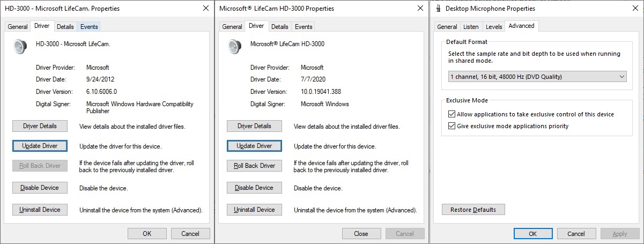The image size is (644, 244).
Task: Click Disable Device in HD-3000 - Microsoft LifeCam window
Action: (40, 188)
